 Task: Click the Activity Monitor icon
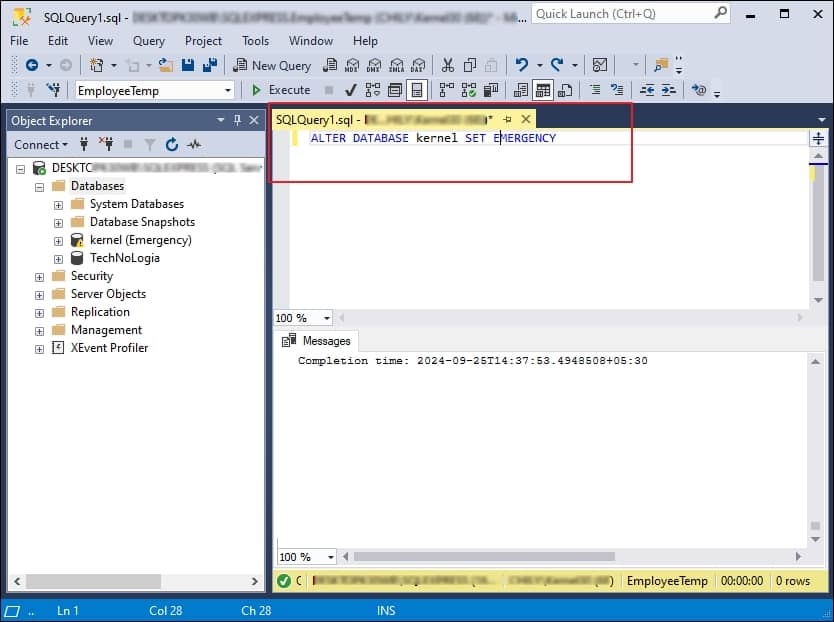[x=600, y=65]
